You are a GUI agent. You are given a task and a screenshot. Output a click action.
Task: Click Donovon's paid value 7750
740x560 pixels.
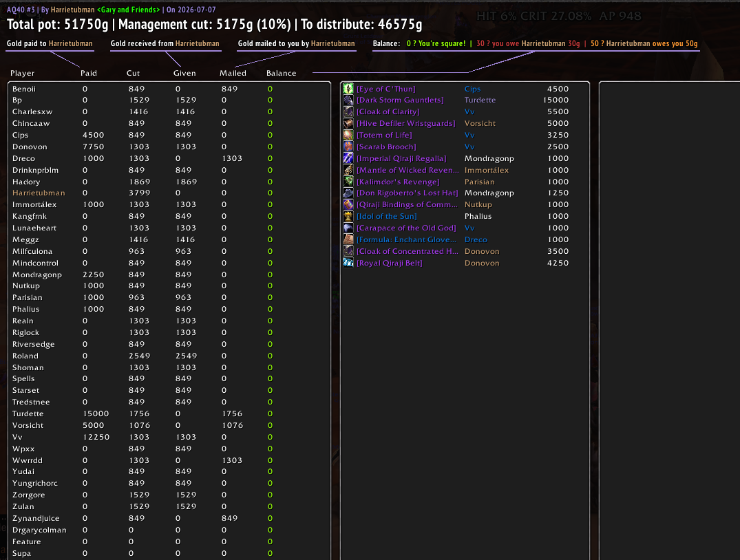(x=94, y=147)
